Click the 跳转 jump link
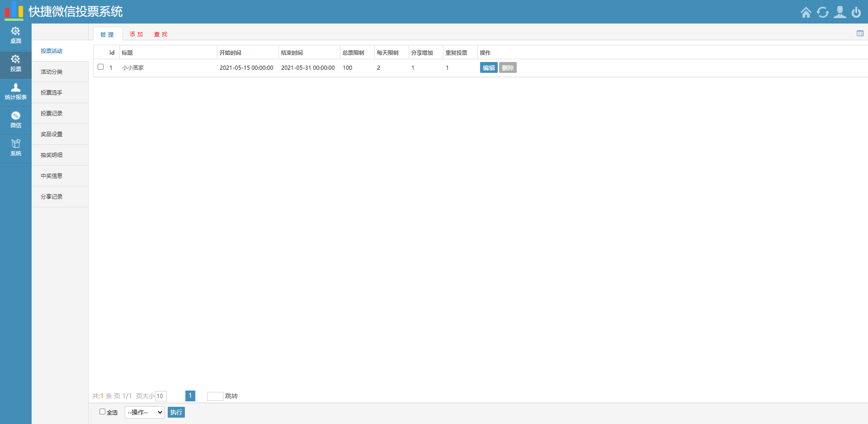The width and height of the screenshot is (868, 424). click(x=231, y=396)
